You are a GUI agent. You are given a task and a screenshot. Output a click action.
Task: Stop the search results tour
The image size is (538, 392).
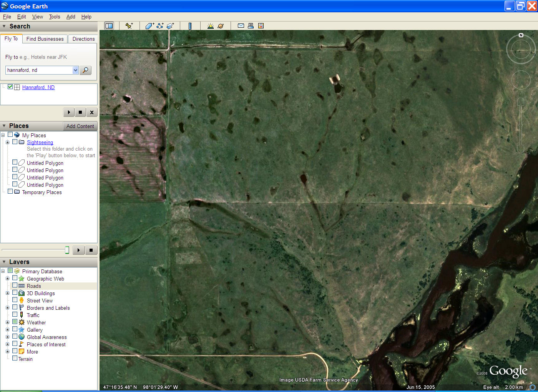(x=80, y=112)
